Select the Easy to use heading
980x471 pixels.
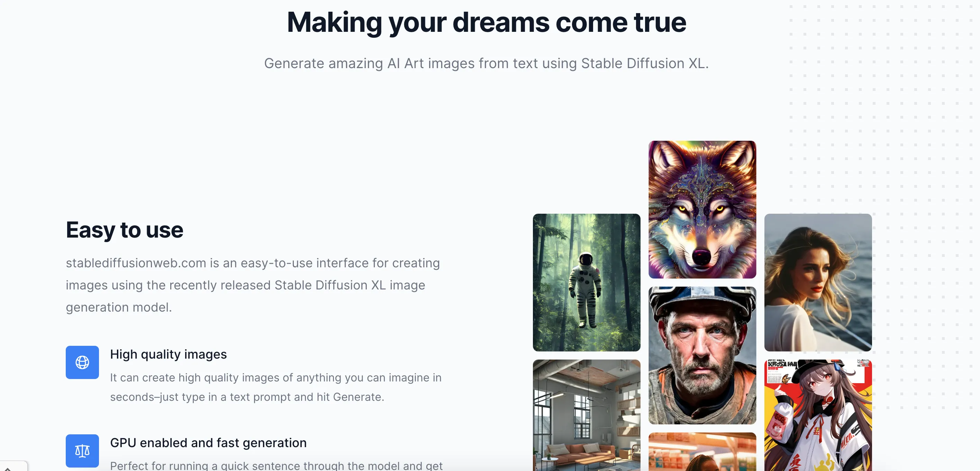[124, 230]
